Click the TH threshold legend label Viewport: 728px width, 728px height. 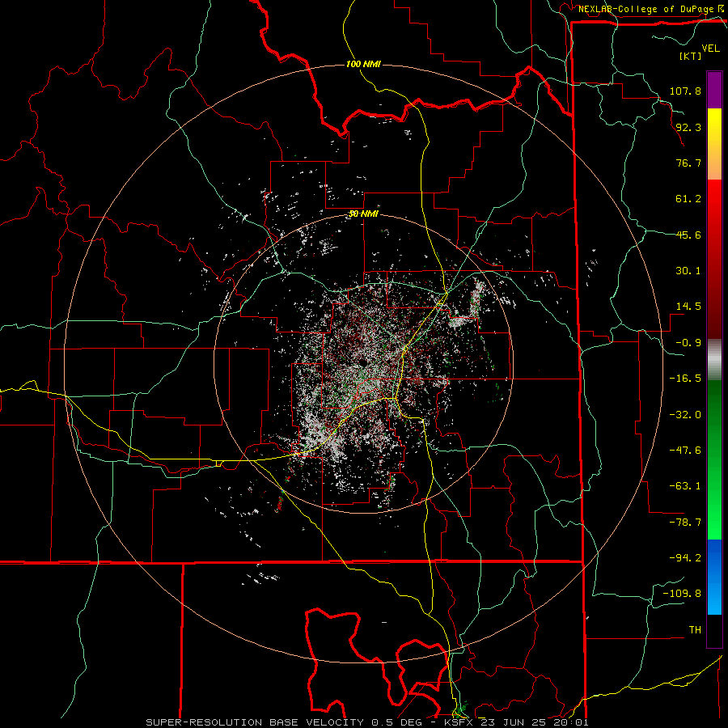click(695, 630)
